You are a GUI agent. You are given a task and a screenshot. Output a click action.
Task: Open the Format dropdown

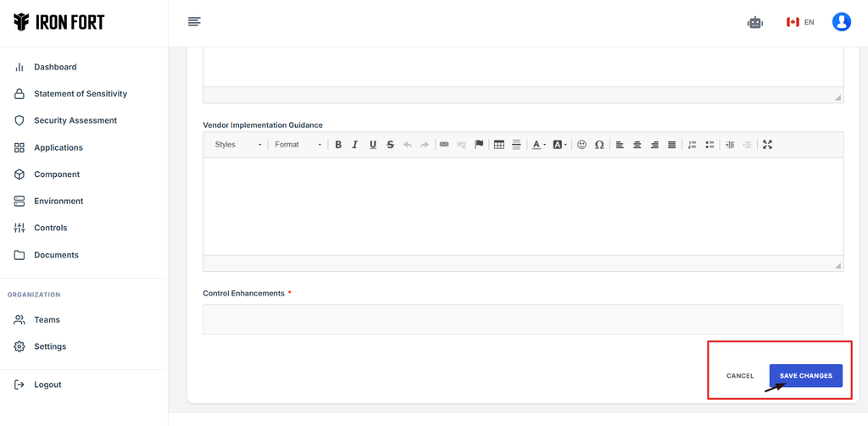[298, 145]
